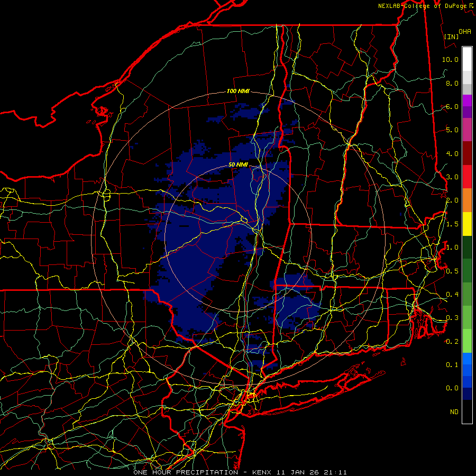Select the 0.3 legend value

point(452,318)
